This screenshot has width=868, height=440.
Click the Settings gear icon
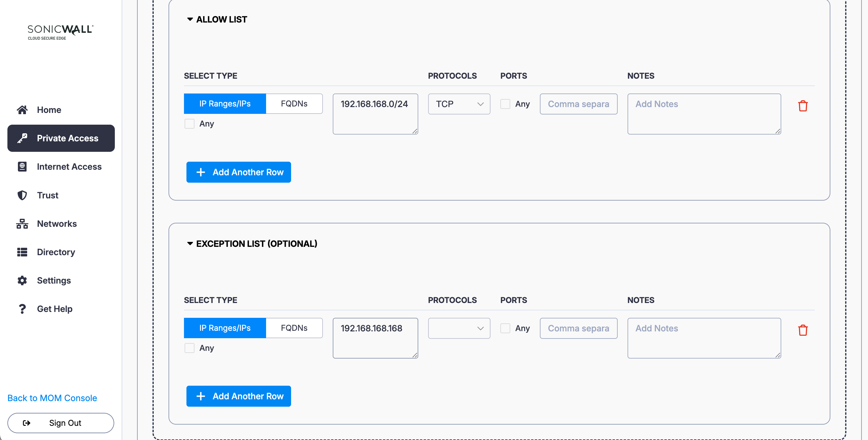[x=22, y=280]
